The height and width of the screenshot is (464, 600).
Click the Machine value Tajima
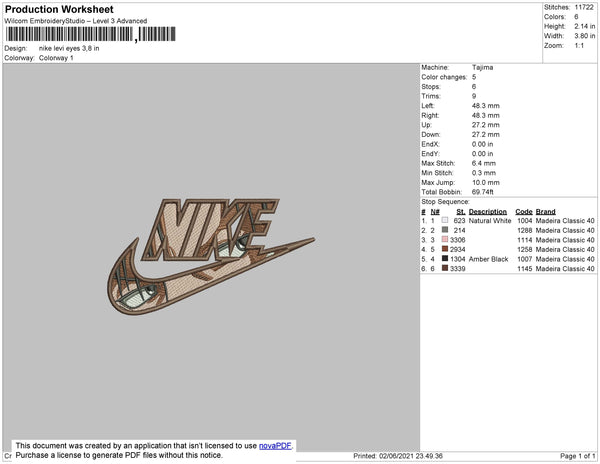(482, 67)
